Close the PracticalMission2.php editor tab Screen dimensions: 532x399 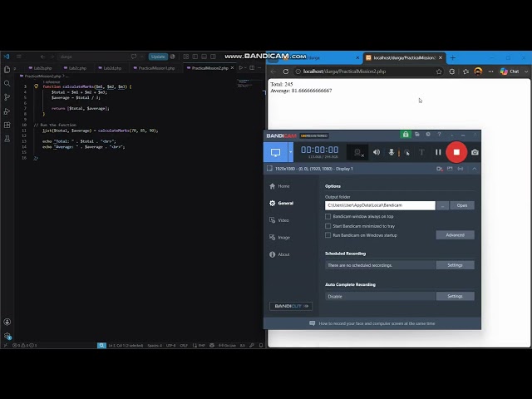click(233, 68)
